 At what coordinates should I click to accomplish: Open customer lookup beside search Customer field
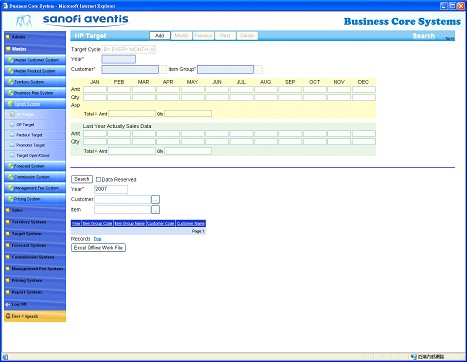pyautogui.click(x=155, y=199)
